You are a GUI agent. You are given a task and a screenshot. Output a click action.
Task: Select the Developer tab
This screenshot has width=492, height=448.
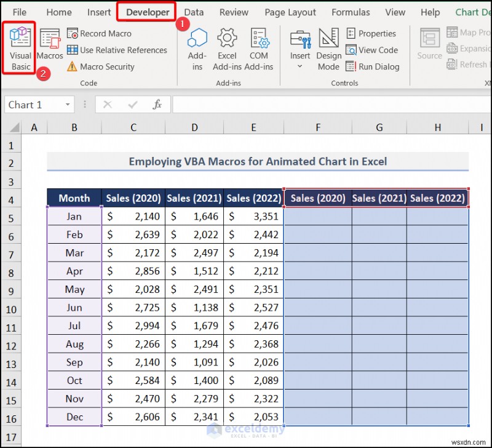click(x=148, y=12)
